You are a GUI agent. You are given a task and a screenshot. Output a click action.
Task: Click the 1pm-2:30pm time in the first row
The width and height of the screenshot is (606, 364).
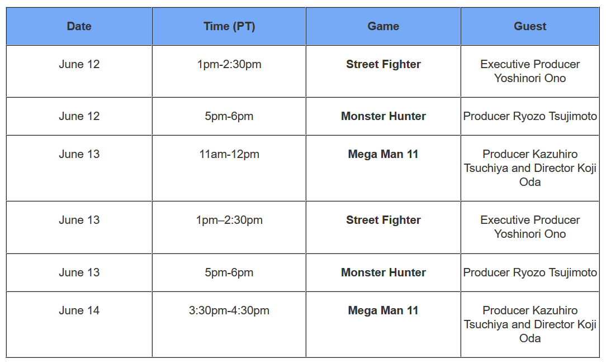click(229, 64)
